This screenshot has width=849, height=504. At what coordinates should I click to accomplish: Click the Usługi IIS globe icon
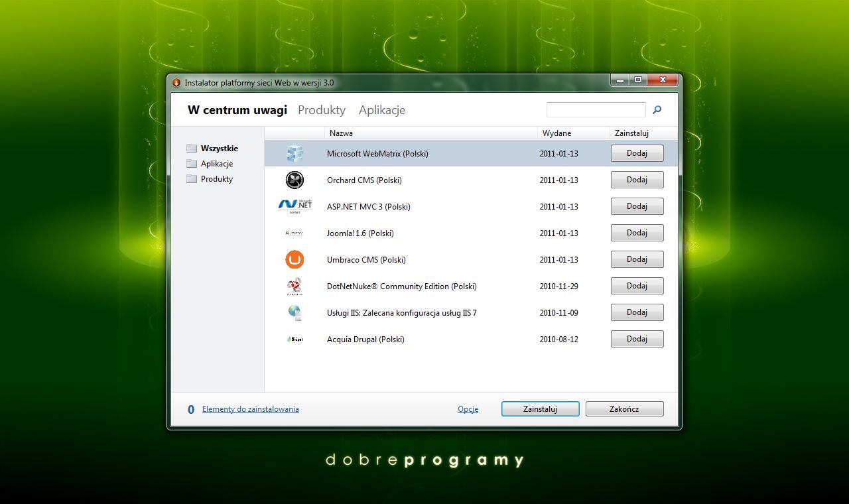tap(294, 312)
